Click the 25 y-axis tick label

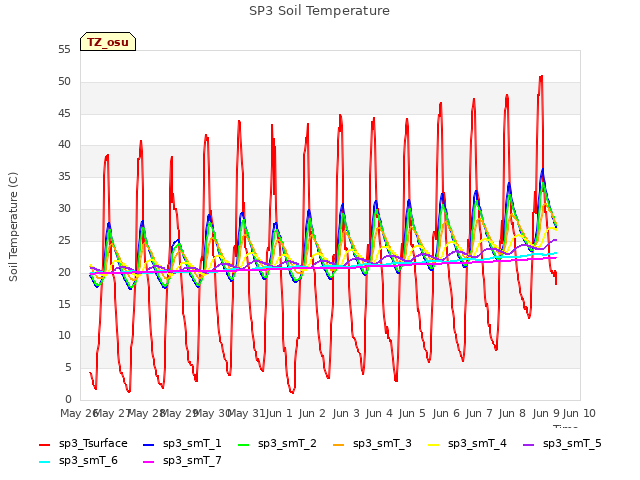64,240
